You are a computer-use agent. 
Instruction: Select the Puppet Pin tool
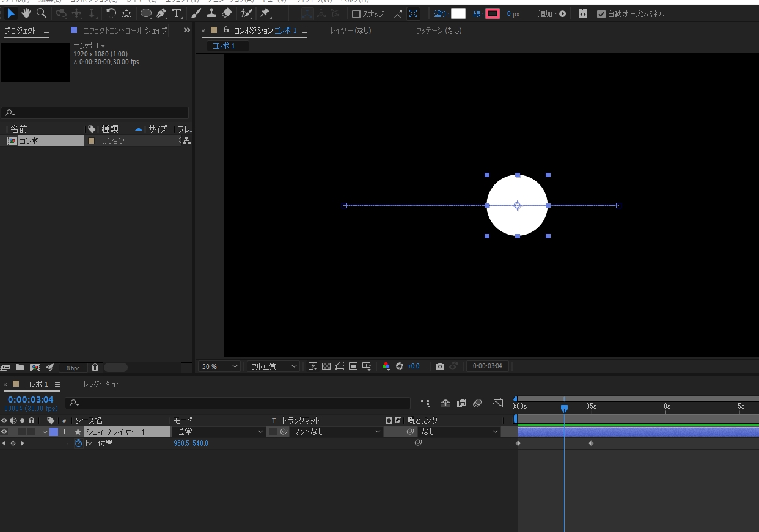click(246, 13)
